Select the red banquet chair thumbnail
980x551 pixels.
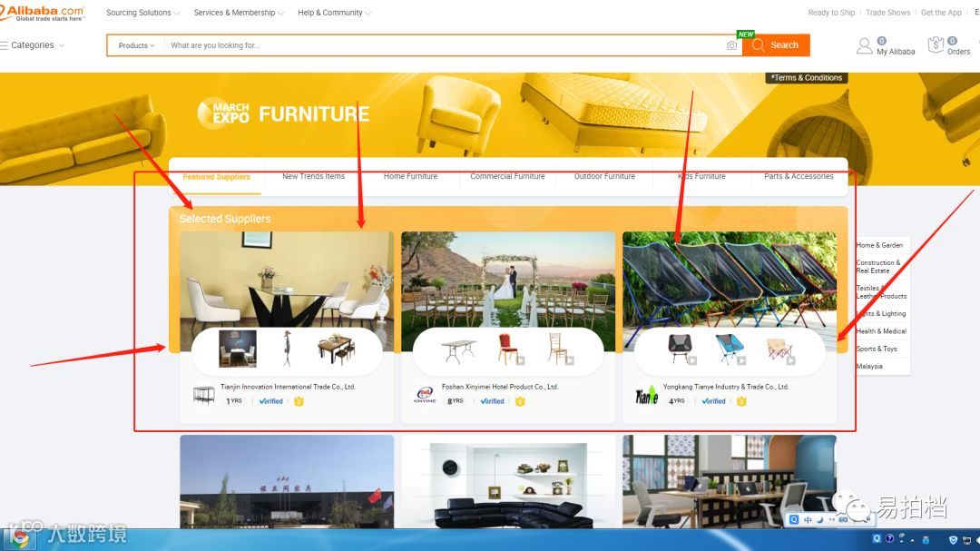coord(508,348)
